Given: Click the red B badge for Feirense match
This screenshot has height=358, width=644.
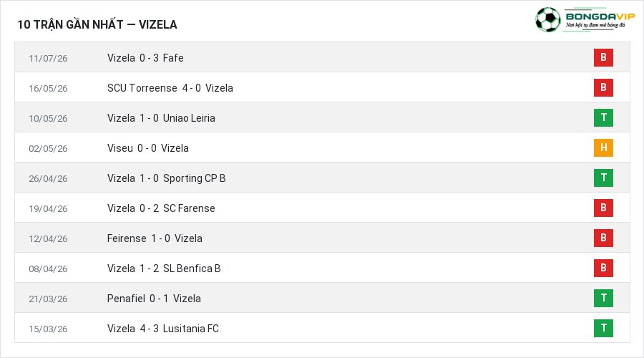Looking at the screenshot, I should (603, 238).
